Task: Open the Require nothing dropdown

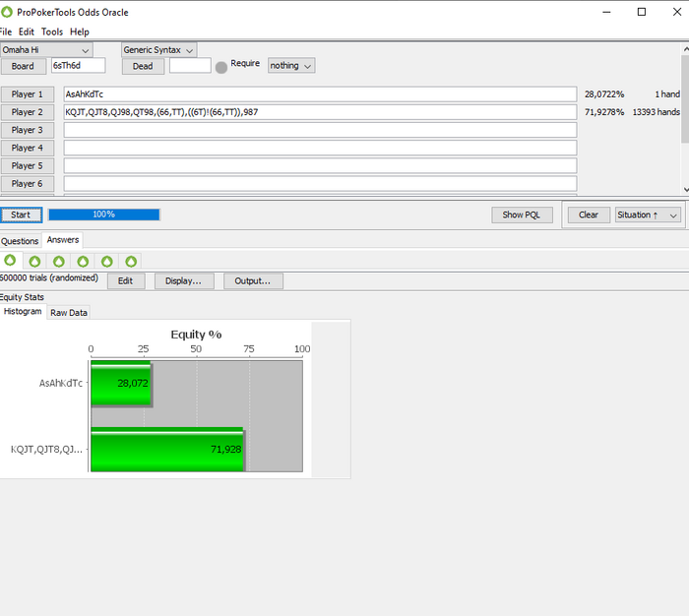Action: (x=291, y=66)
